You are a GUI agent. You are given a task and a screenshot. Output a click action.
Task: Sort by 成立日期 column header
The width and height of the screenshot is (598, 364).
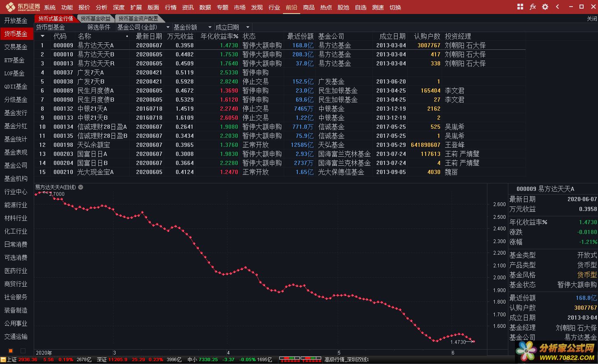click(392, 36)
